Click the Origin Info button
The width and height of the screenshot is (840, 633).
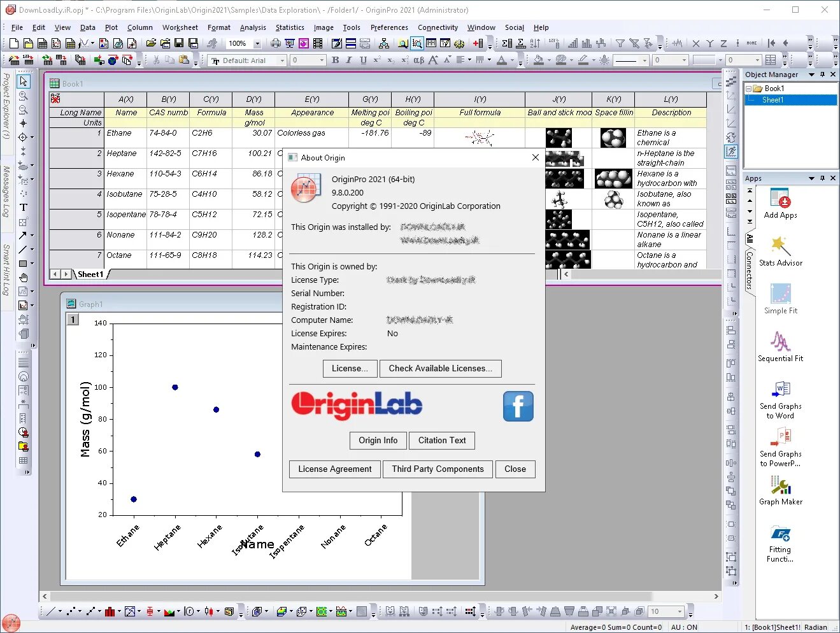[378, 441]
